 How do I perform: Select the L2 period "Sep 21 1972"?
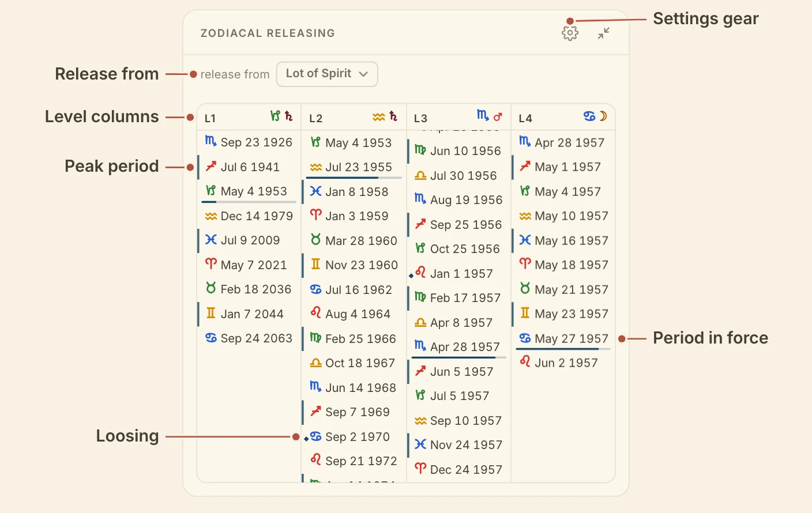pyautogui.click(x=354, y=461)
